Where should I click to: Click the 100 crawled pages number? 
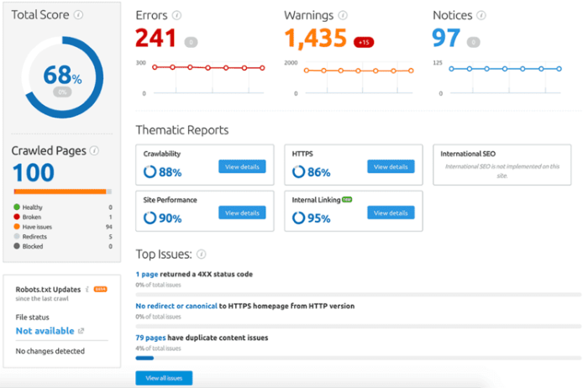[34, 172]
